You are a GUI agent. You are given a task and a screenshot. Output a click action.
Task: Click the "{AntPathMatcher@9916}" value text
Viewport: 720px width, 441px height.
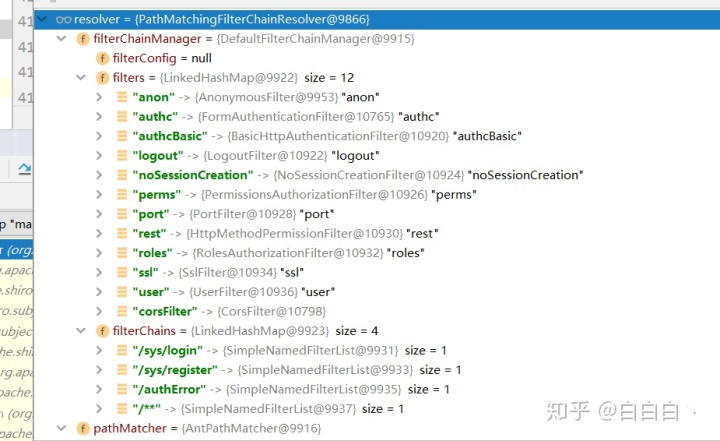click(x=251, y=428)
